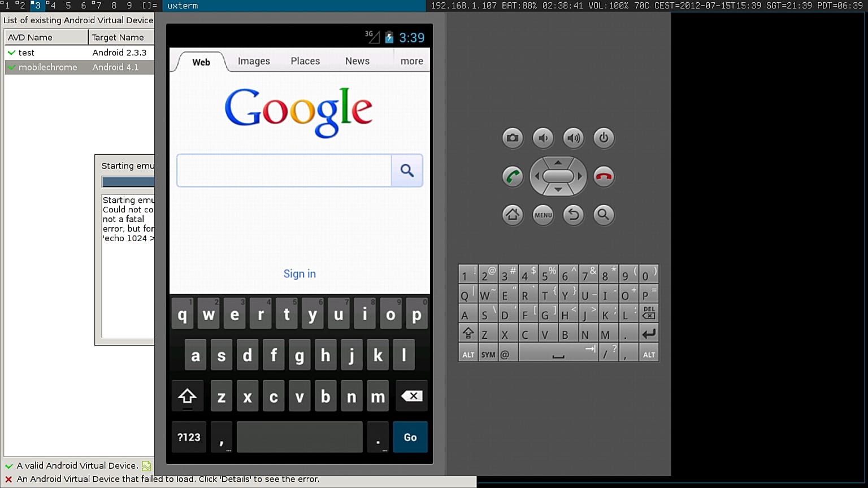This screenshot has height=488, width=868.
Task: Switch to the Places tab
Action: point(305,61)
